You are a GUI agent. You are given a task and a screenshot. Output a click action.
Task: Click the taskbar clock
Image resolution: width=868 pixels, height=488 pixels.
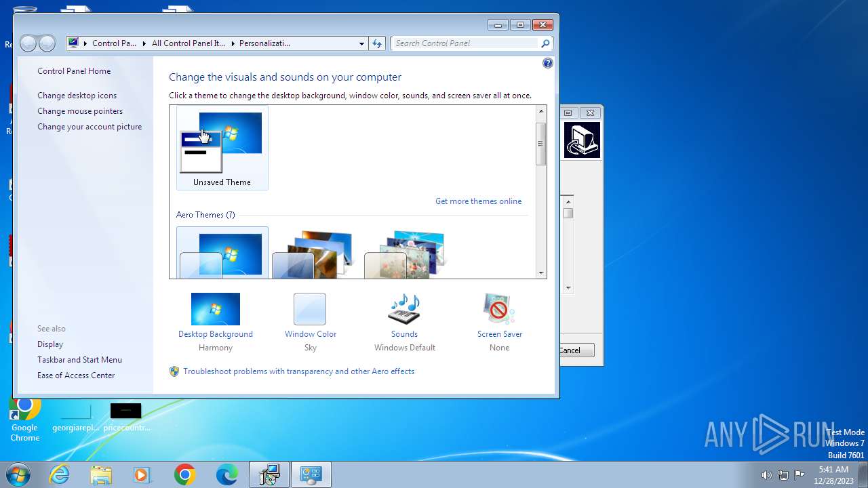coord(833,474)
